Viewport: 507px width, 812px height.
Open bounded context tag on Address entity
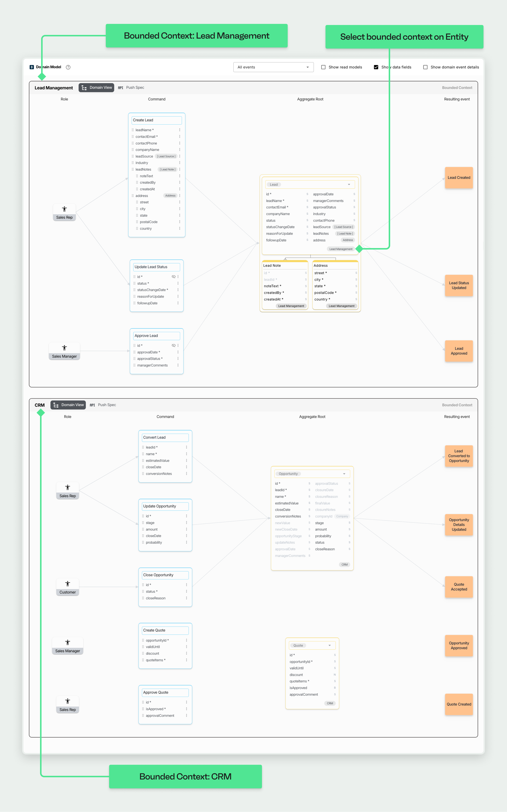point(341,306)
